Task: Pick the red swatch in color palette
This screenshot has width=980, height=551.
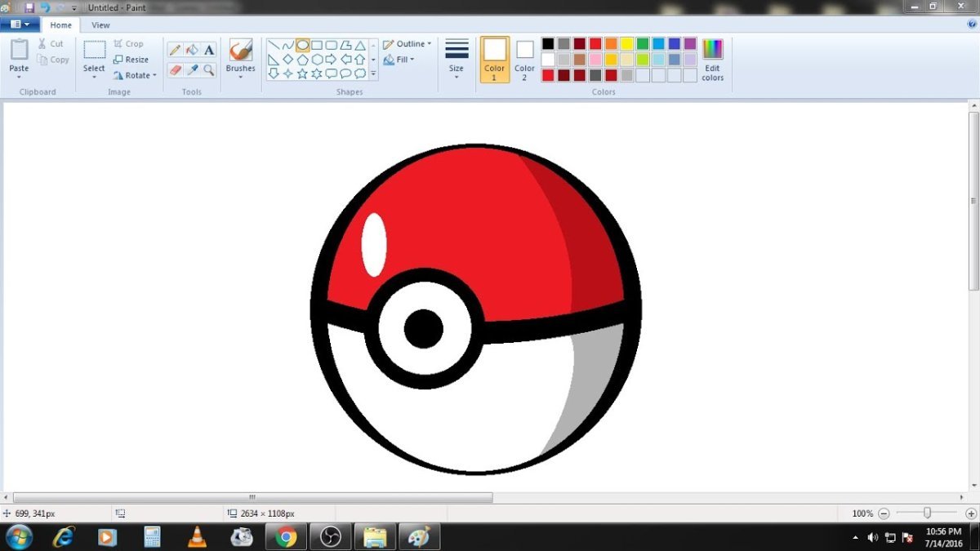Action: (x=595, y=44)
